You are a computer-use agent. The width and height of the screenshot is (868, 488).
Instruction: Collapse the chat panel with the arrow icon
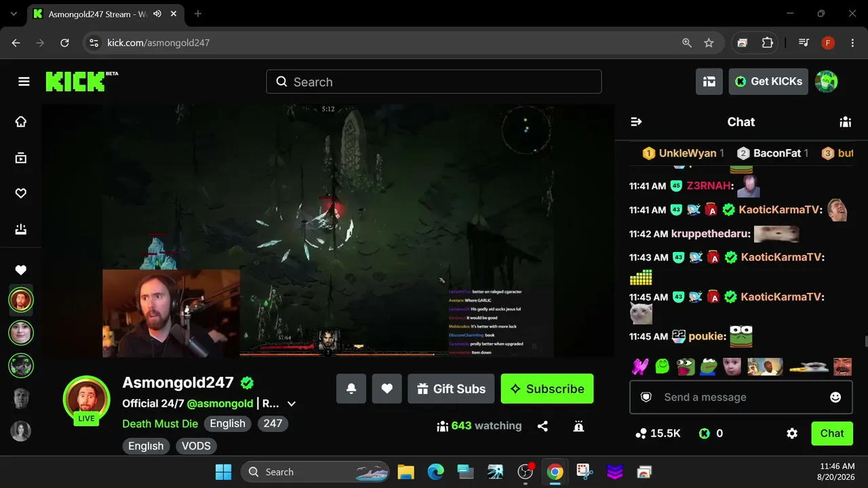click(636, 122)
